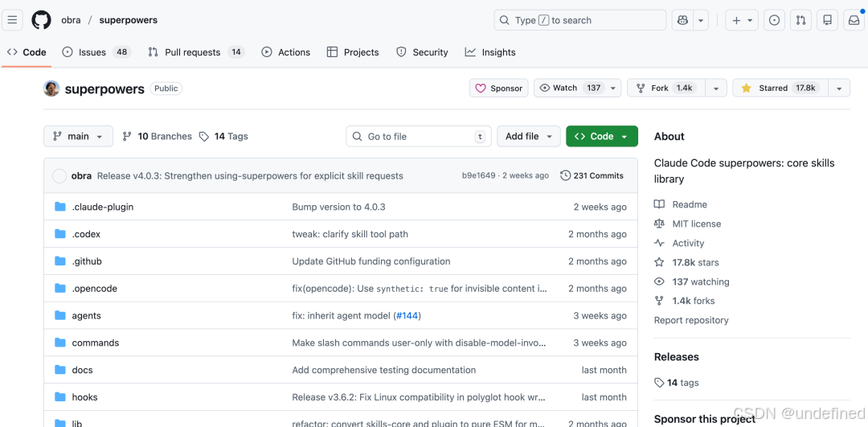Open Copilot chat icon in header
868x427 pixels.
pos(682,20)
